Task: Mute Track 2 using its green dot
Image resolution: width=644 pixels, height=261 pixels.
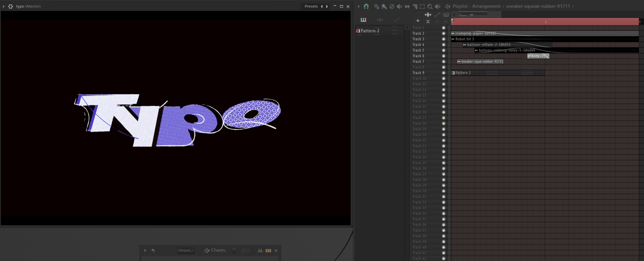Action: click(x=444, y=34)
